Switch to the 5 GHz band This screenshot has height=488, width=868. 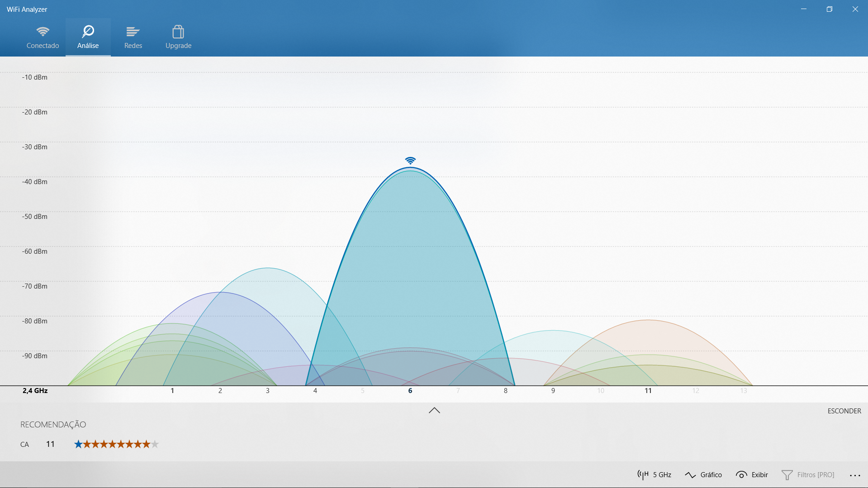655,474
